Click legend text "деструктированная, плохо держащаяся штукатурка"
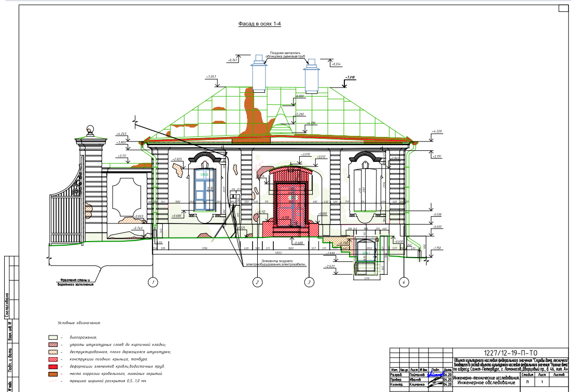The width and height of the screenshot is (571, 392). (x=120, y=352)
